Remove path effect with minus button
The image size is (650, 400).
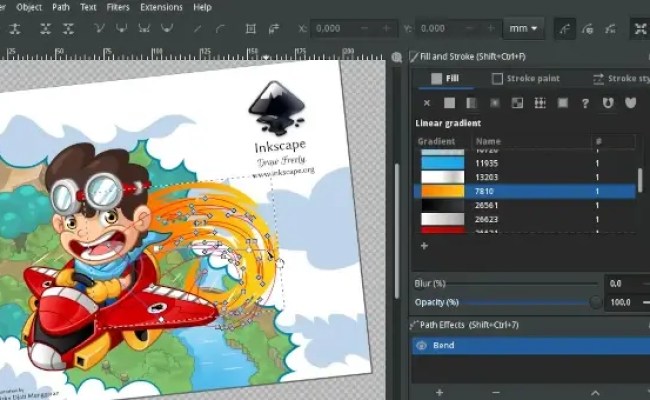click(496, 392)
